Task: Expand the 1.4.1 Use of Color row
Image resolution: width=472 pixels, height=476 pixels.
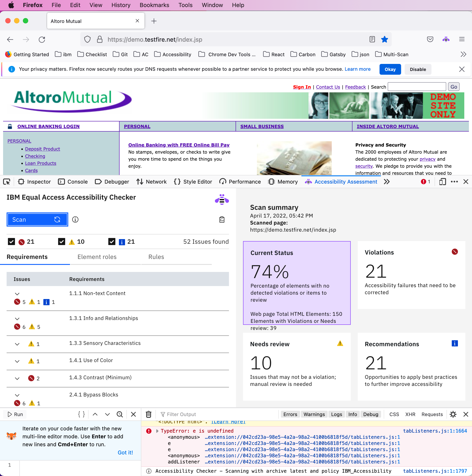Action: pos(17,361)
